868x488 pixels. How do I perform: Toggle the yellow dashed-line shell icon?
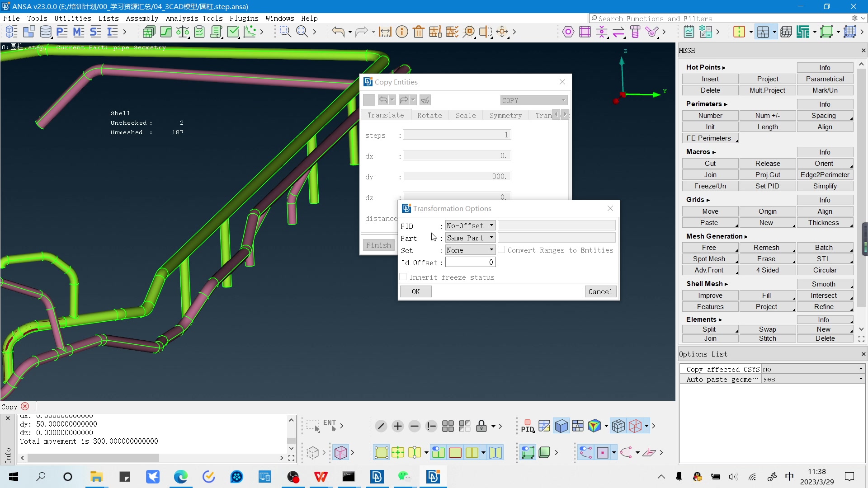point(739,32)
